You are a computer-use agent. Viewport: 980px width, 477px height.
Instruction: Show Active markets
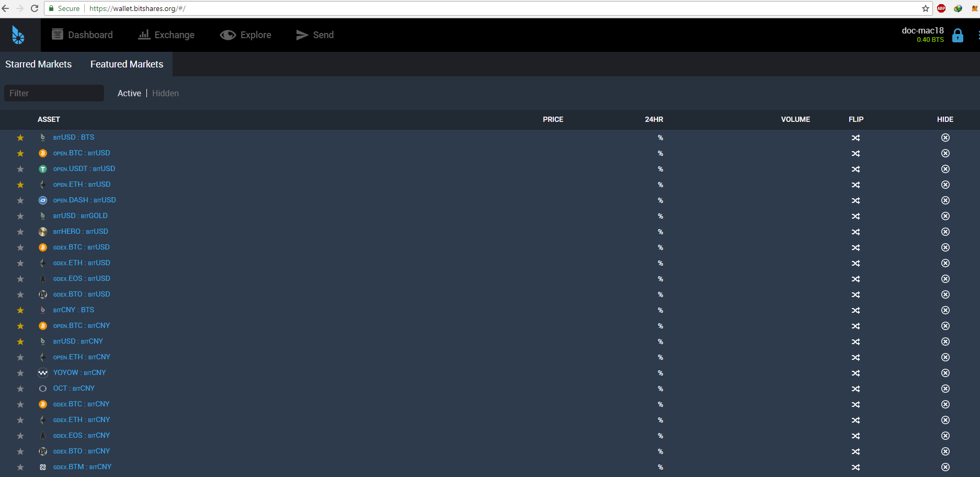[x=129, y=93]
